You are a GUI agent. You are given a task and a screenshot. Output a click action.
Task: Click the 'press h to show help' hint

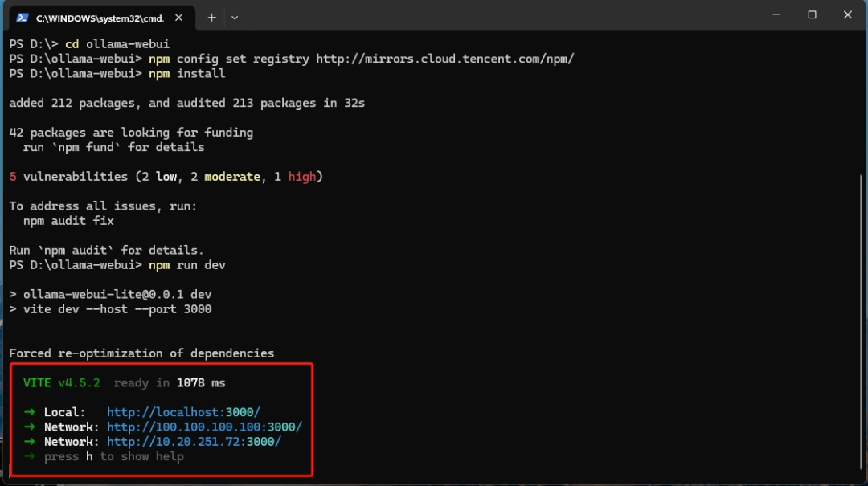click(113, 456)
